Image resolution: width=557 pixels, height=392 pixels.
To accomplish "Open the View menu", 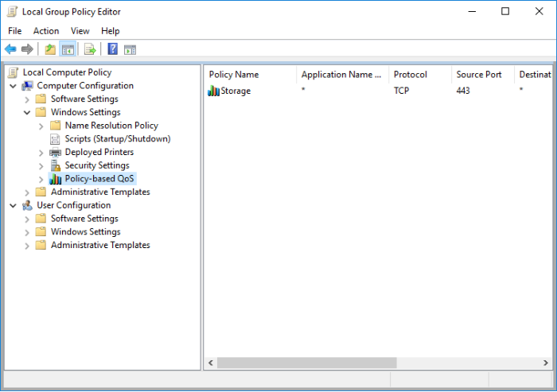I will point(80,31).
